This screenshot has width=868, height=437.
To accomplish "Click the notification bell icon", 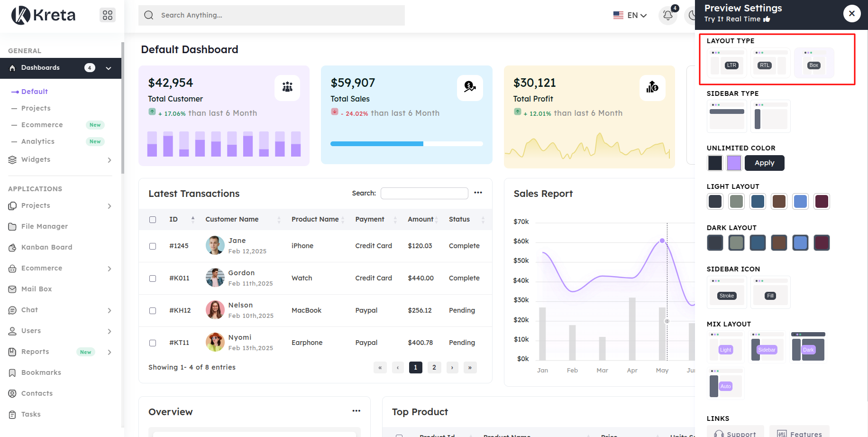I will tap(667, 15).
